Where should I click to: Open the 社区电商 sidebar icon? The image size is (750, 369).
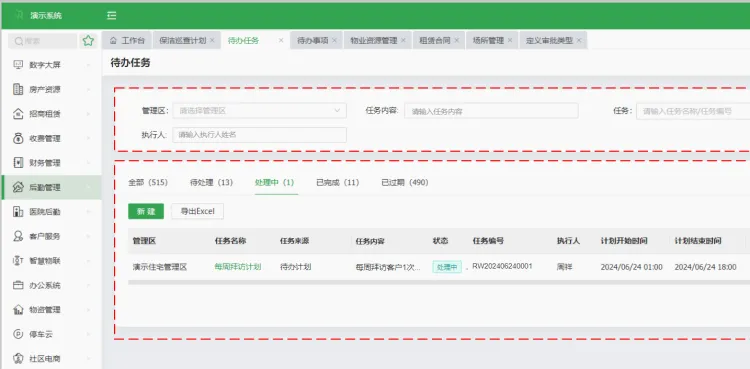point(18,358)
